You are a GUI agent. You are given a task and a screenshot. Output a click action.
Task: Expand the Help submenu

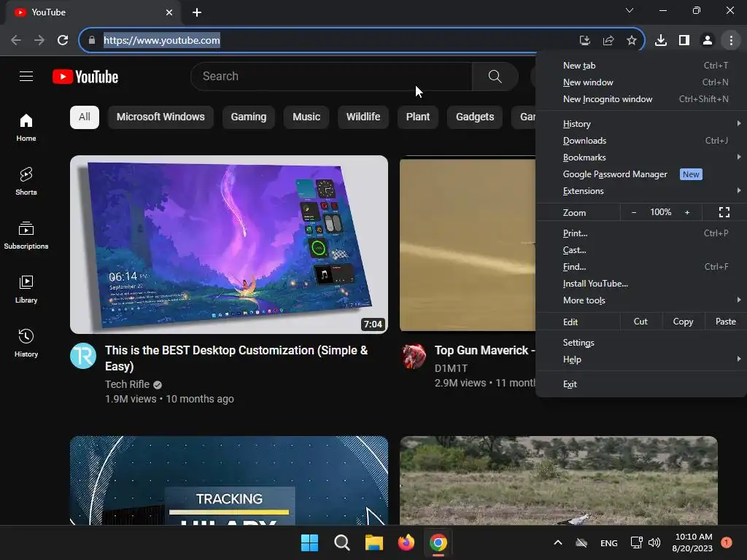click(641, 359)
